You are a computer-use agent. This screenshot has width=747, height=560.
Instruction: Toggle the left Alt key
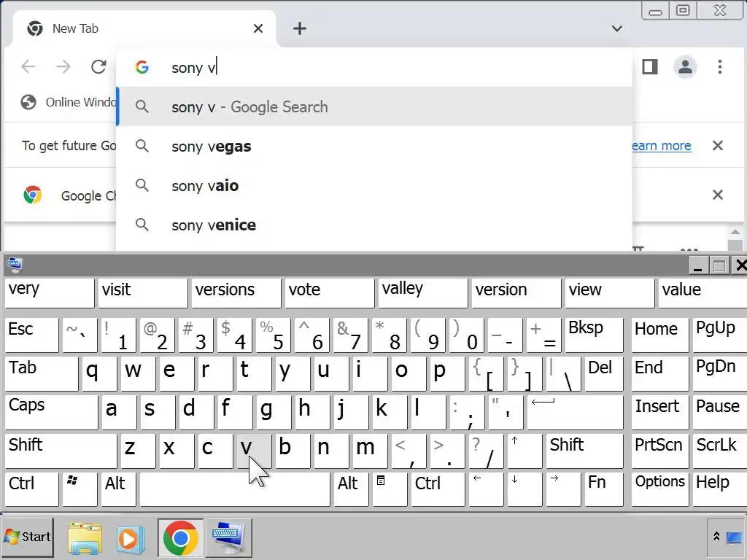point(118,489)
